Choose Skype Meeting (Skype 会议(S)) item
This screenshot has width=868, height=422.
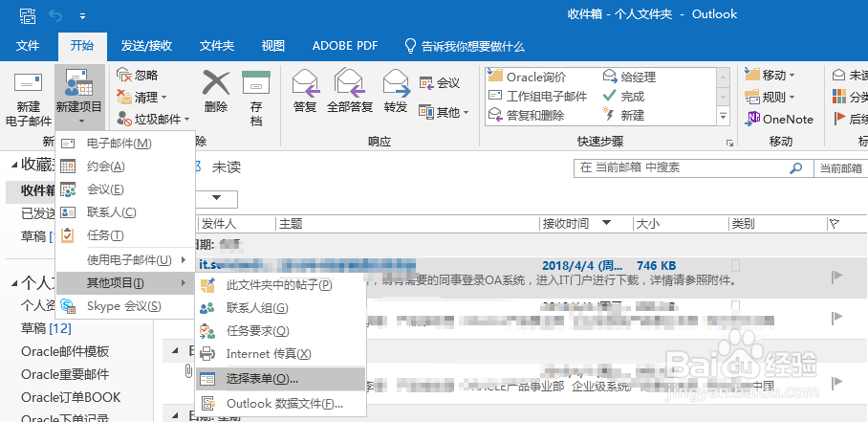point(125,306)
